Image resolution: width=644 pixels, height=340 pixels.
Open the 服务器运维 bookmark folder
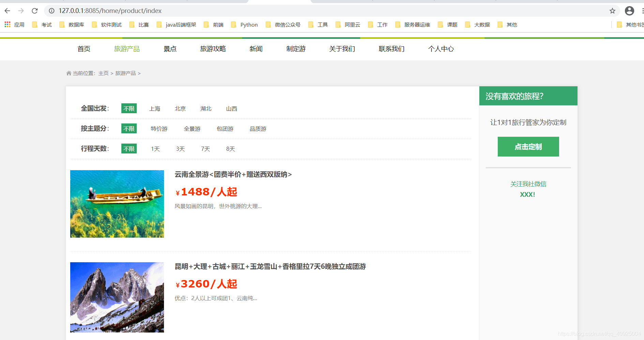(x=413, y=25)
